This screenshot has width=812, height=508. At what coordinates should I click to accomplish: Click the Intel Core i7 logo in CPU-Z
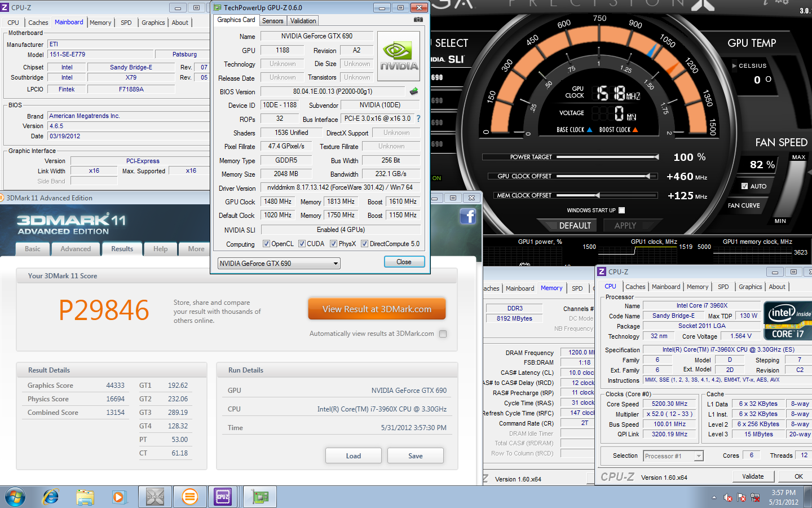tap(788, 322)
